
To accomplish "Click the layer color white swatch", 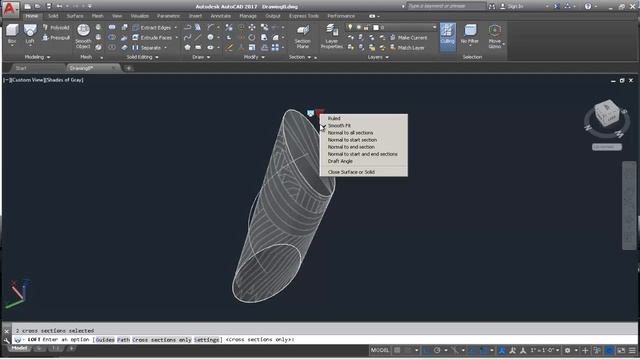I will point(376,27).
